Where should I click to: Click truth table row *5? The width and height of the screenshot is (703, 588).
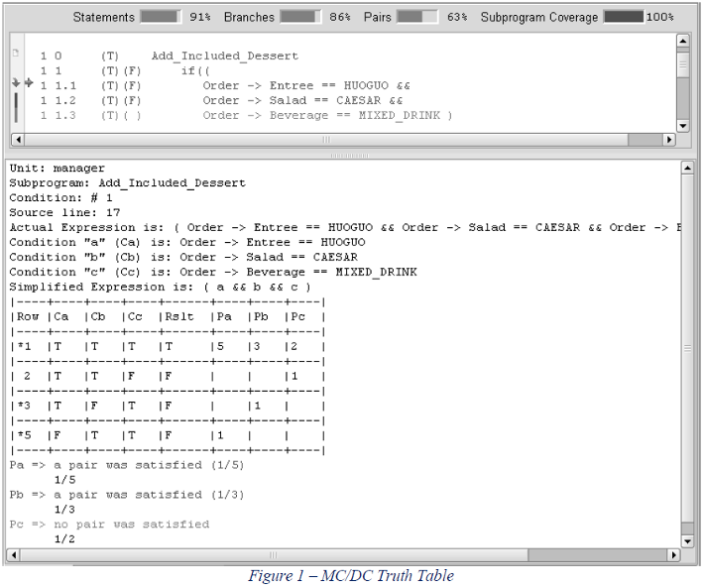168,435
